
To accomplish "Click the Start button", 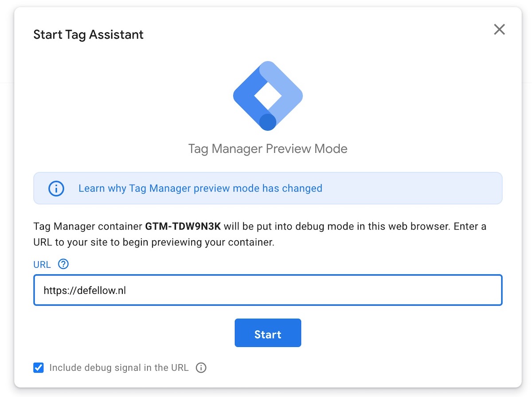I will (268, 333).
